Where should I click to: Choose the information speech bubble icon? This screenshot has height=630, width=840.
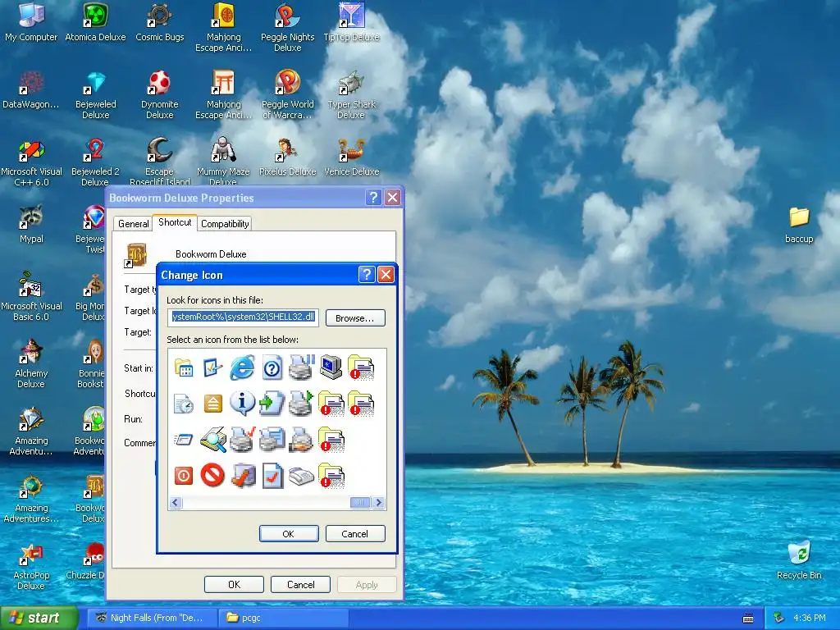242,404
